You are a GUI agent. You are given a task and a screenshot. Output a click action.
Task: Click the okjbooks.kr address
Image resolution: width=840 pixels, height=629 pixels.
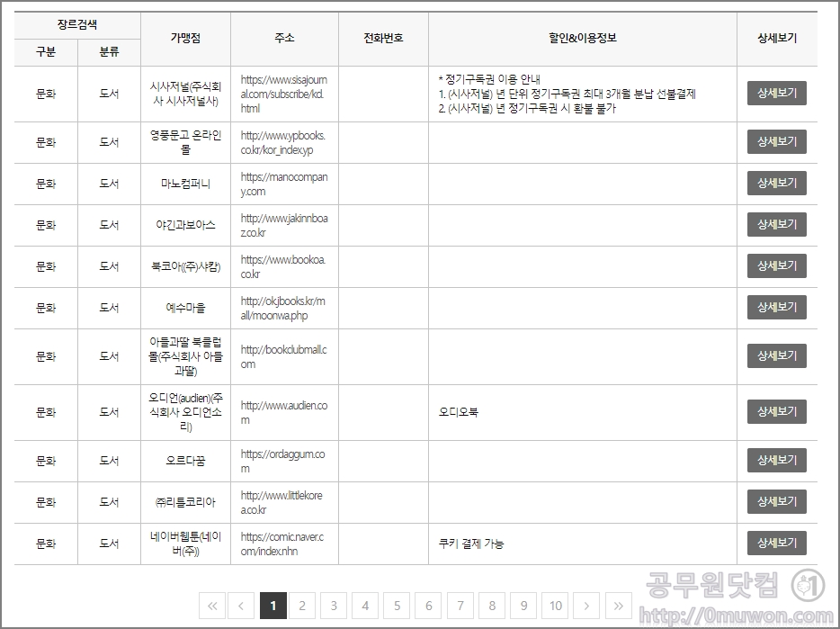click(283, 308)
